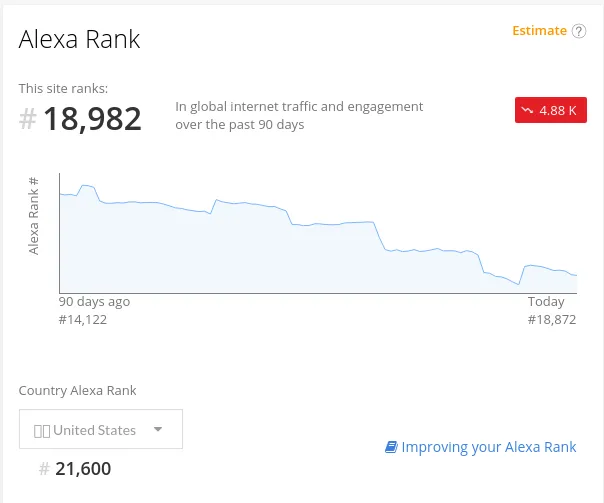The image size is (604, 503).
Task: Click the Alexa Rank # vertical axis label
Action: point(34,216)
